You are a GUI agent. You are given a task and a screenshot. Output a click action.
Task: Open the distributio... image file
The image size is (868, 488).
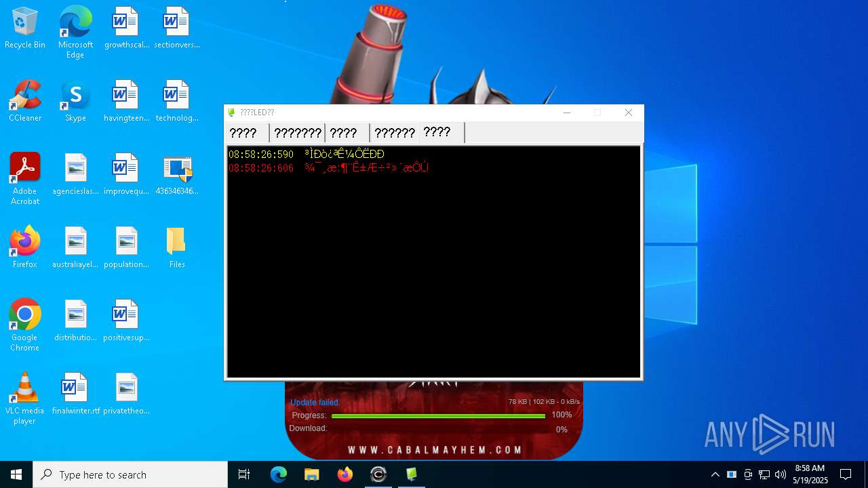pyautogui.click(x=75, y=321)
